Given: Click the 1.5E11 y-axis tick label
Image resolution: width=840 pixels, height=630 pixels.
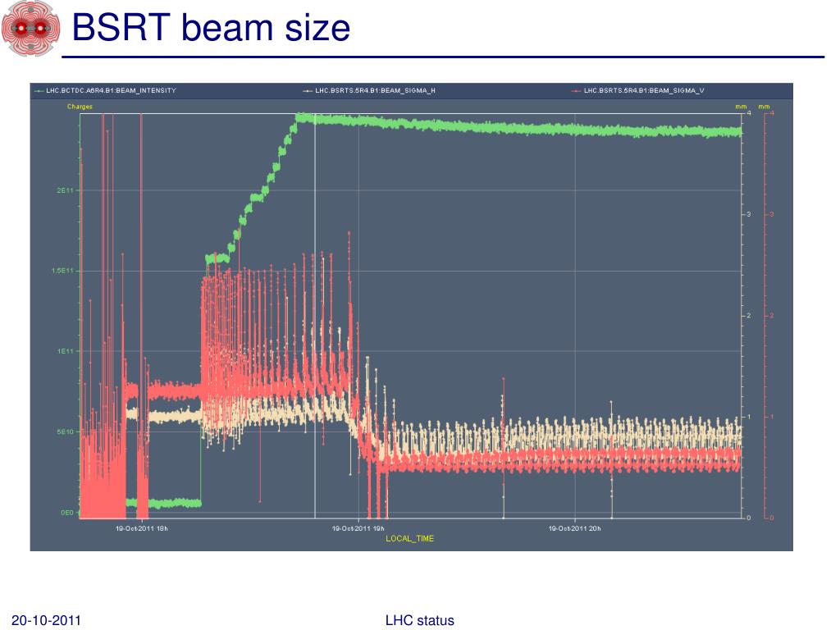Looking at the screenshot, I should coord(62,271).
